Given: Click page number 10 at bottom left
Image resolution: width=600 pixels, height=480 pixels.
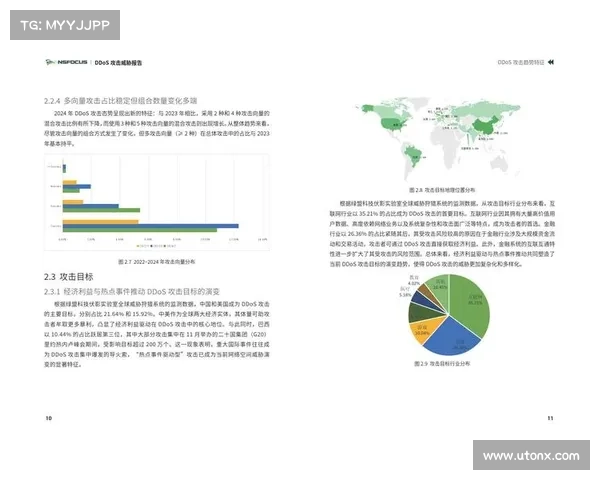Looking at the screenshot, I should coord(49,418).
